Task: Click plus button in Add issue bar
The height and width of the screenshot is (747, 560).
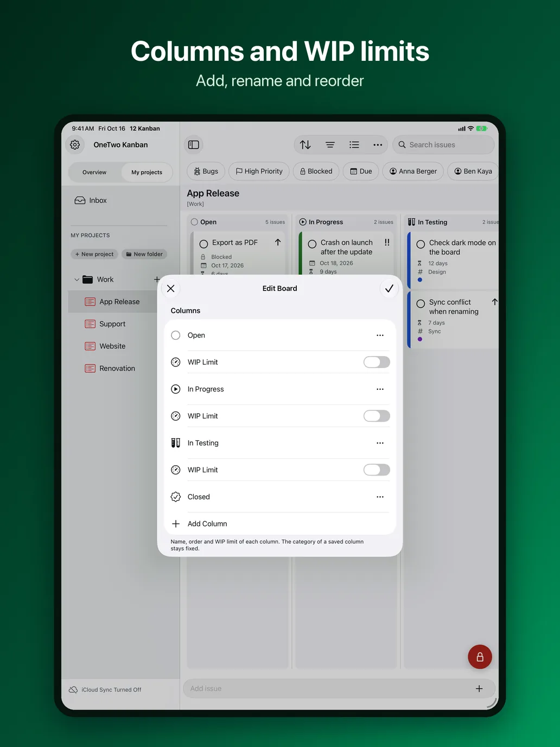Action: (x=479, y=688)
